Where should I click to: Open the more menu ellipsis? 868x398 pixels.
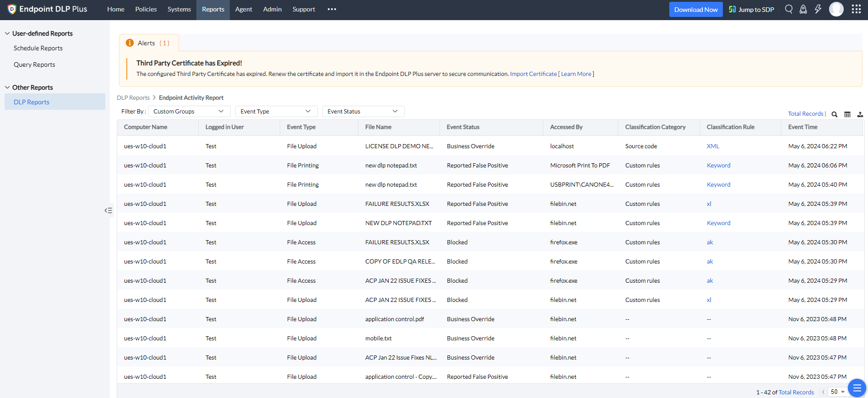coord(332,9)
